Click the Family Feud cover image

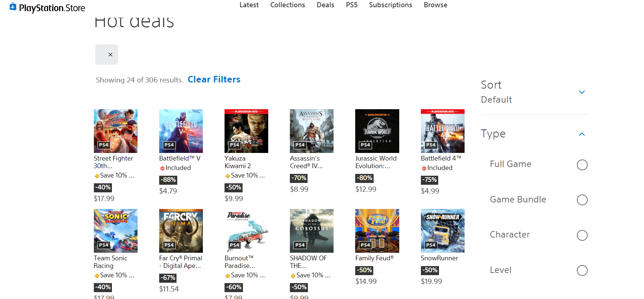coord(377,231)
